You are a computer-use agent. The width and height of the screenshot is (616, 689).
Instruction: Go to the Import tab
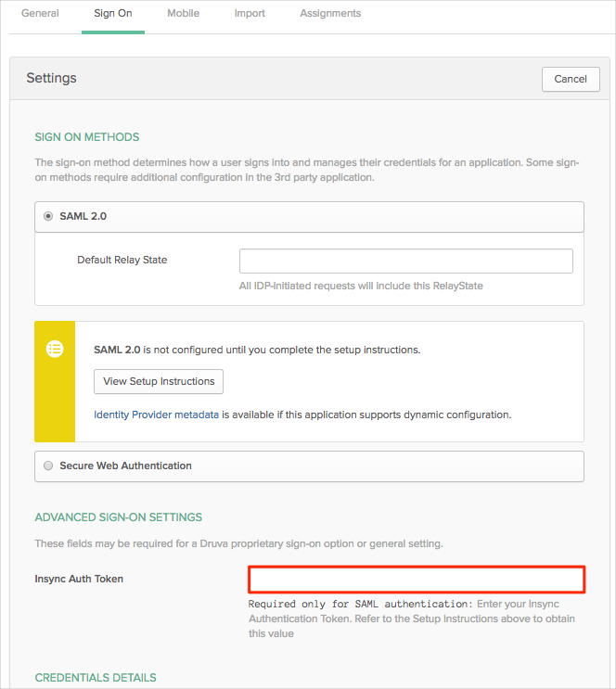[250, 14]
